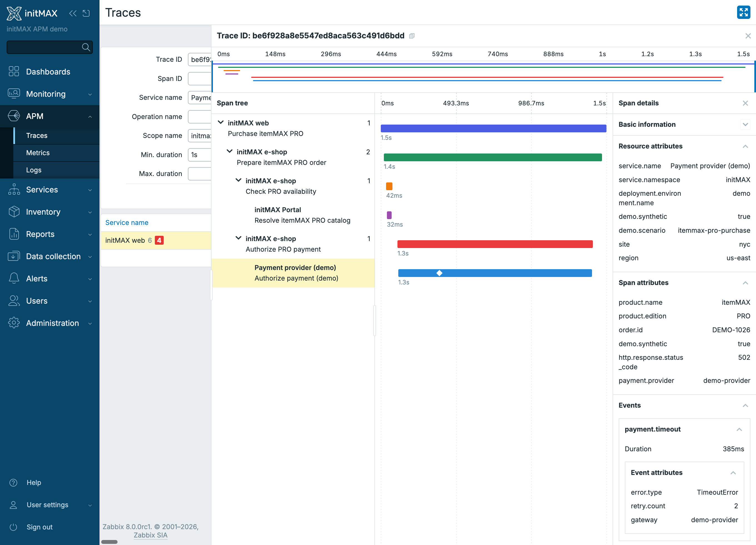Collapse the APM menu section
Image resolution: width=756 pixels, height=545 pixels.
tap(50, 116)
